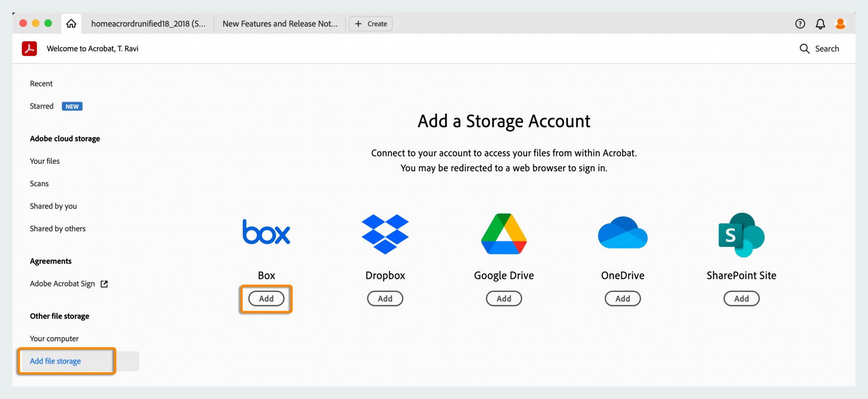Click the SharePoint Site logo

pos(741,235)
